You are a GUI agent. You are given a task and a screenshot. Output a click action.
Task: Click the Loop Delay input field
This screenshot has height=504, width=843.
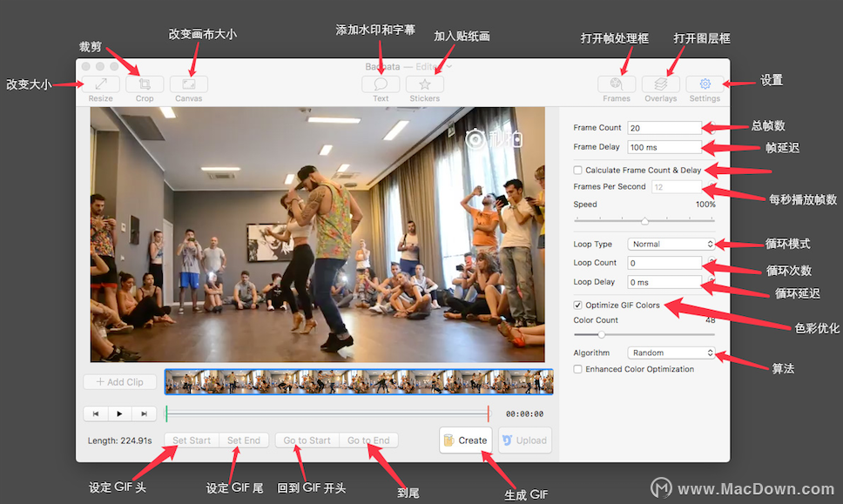click(664, 283)
